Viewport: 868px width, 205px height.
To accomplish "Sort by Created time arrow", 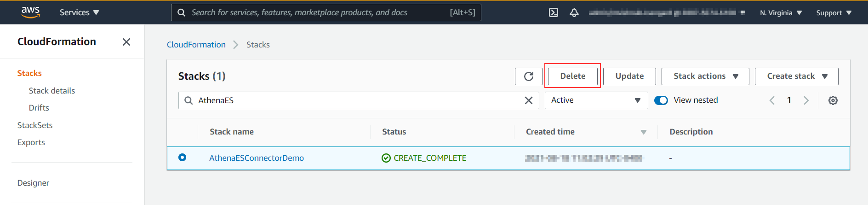I will [644, 132].
